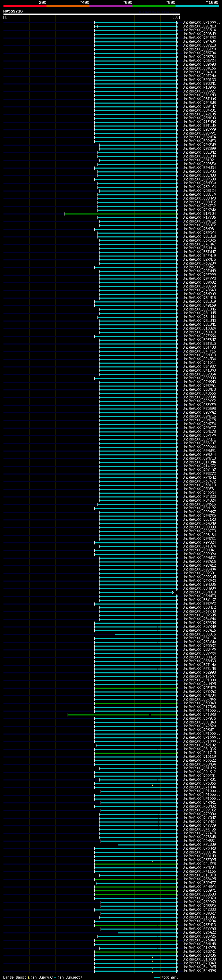Click label UniRef100_Q6RJY4
Screen dimensions: 222x980
point(199,187)
